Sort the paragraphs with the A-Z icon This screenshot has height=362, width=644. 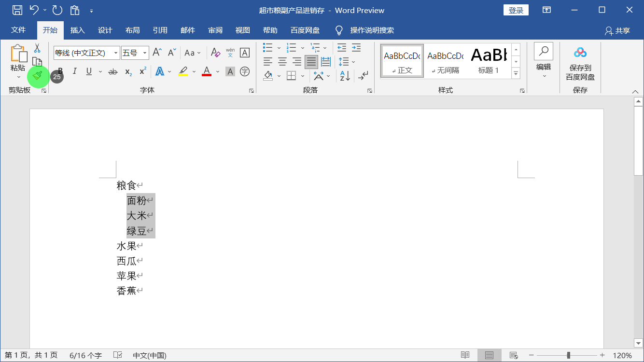pos(345,76)
